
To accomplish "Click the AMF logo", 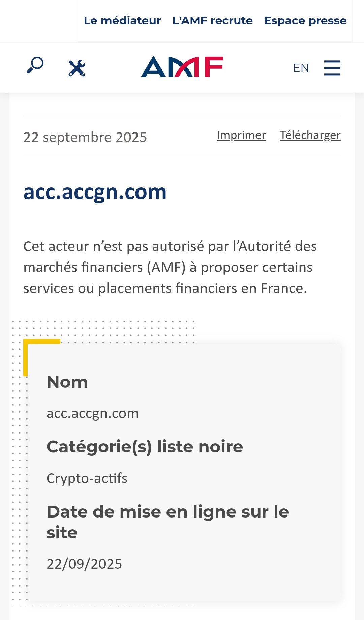I will [x=182, y=67].
